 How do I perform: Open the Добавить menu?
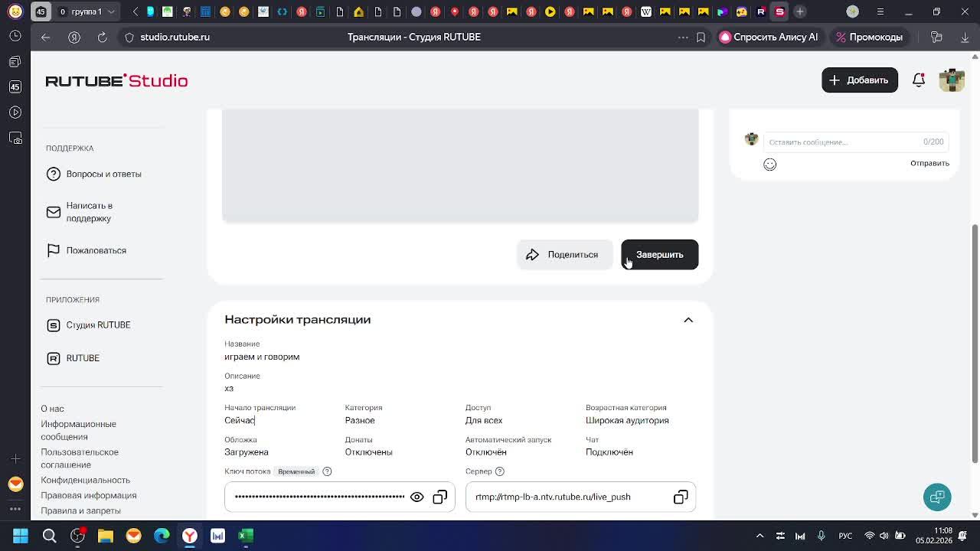click(860, 80)
